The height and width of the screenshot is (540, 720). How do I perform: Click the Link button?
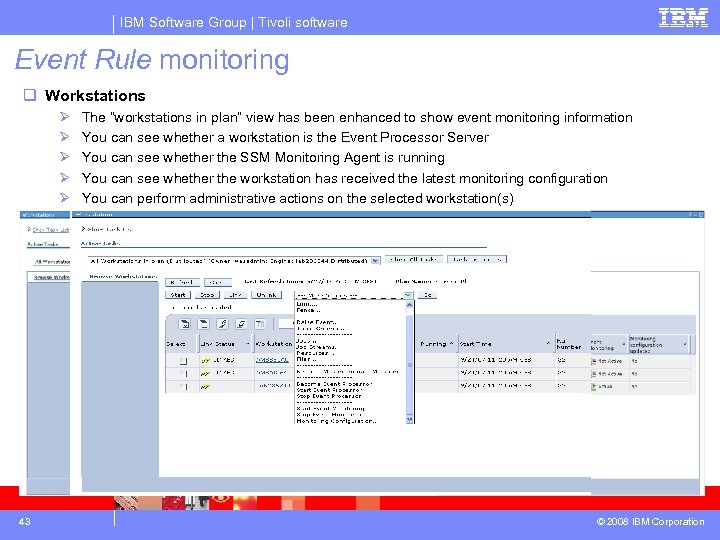(236, 295)
